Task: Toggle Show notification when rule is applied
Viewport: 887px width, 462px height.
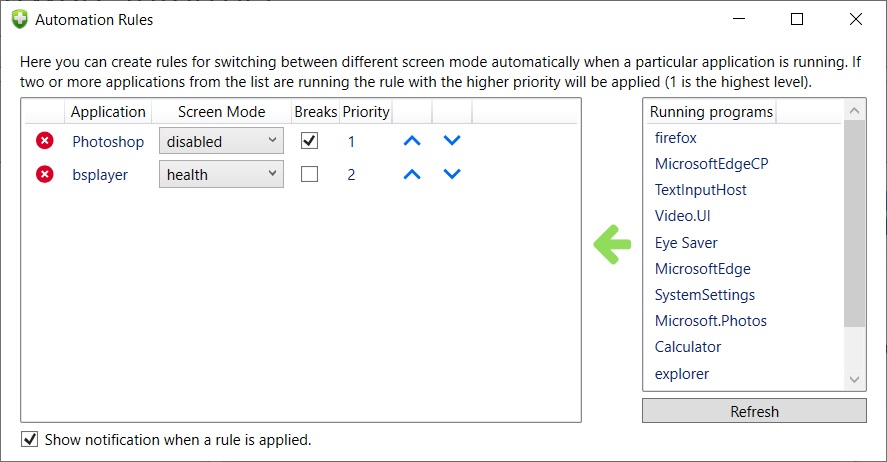Action: coord(30,439)
